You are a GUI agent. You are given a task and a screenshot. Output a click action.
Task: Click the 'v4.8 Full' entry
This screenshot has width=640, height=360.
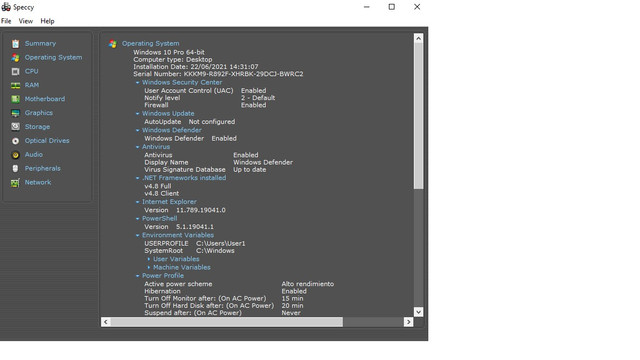point(158,186)
